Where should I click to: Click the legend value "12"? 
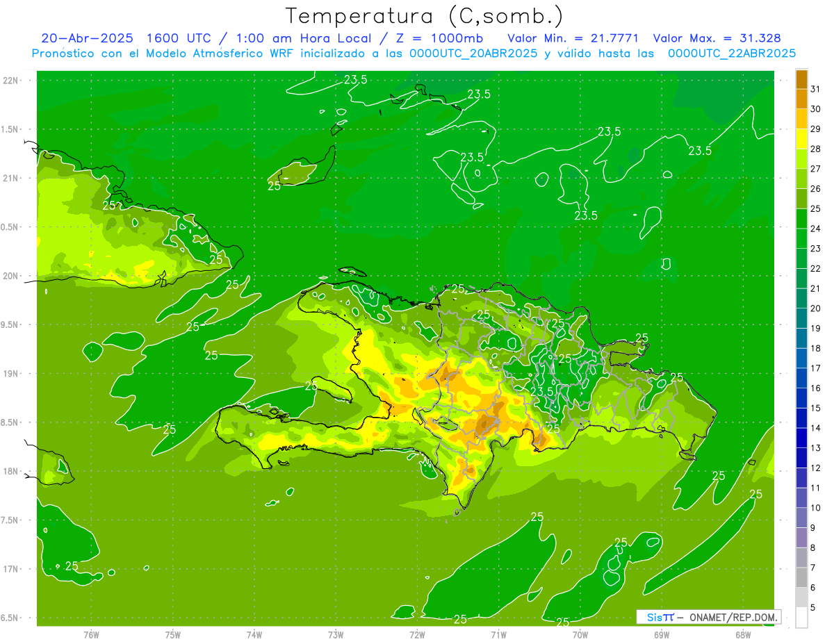click(x=816, y=468)
